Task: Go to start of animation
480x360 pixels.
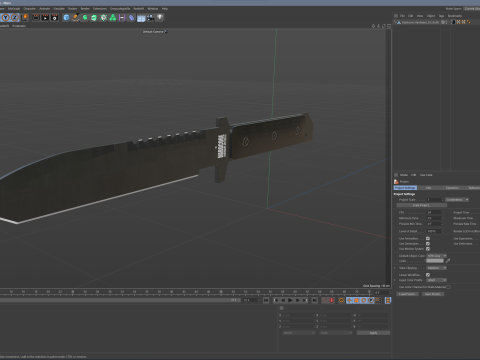Action: [x=266, y=300]
